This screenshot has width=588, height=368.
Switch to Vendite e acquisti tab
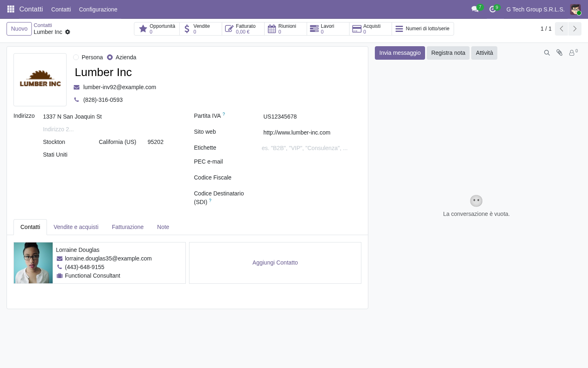[x=76, y=227]
